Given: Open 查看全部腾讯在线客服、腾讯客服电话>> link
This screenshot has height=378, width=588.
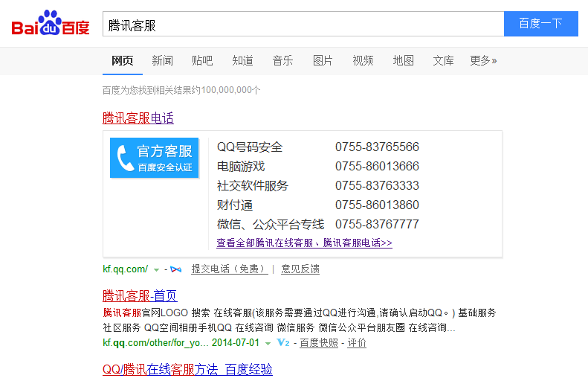Looking at the screenshot, I should 304,243.
